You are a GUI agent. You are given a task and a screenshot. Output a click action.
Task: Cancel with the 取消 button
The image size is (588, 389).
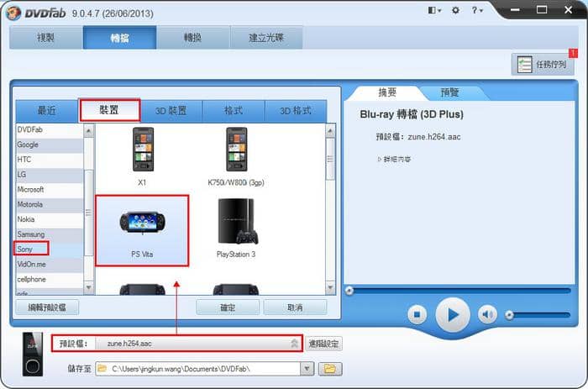(295, 308)
